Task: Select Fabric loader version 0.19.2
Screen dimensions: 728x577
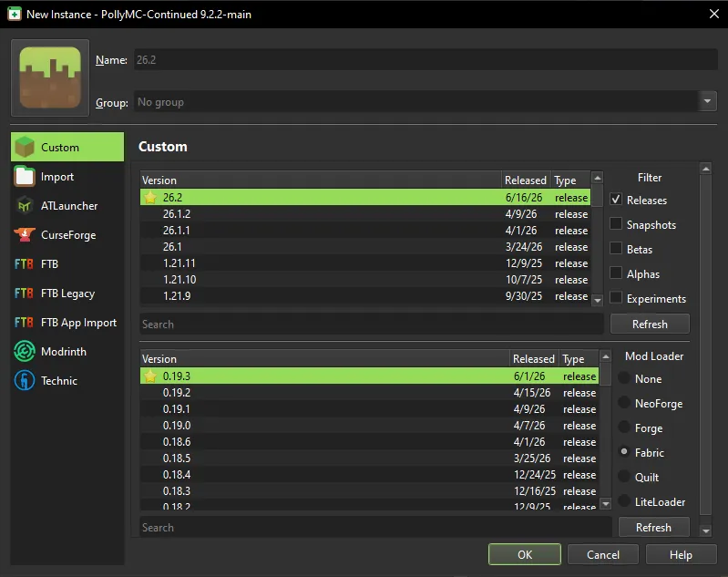Action: pyautogui.click(x=370, y=393)
